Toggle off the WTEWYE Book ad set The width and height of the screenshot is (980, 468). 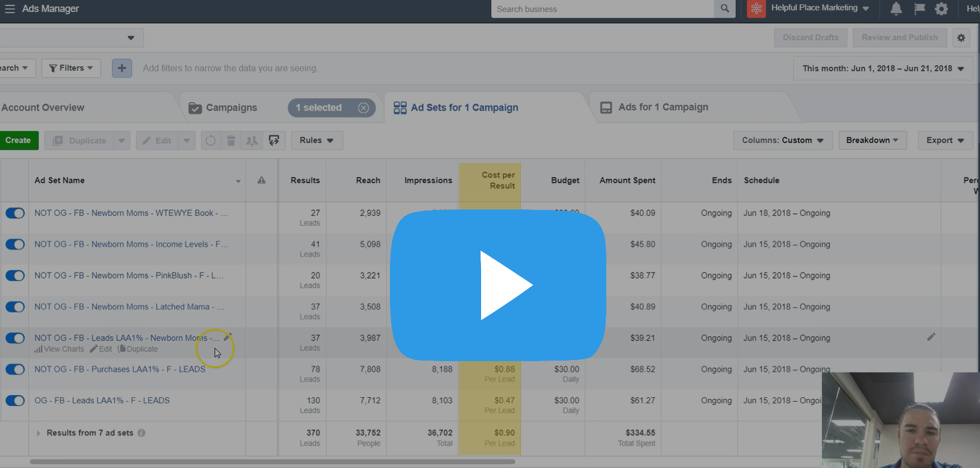[15, 213]
